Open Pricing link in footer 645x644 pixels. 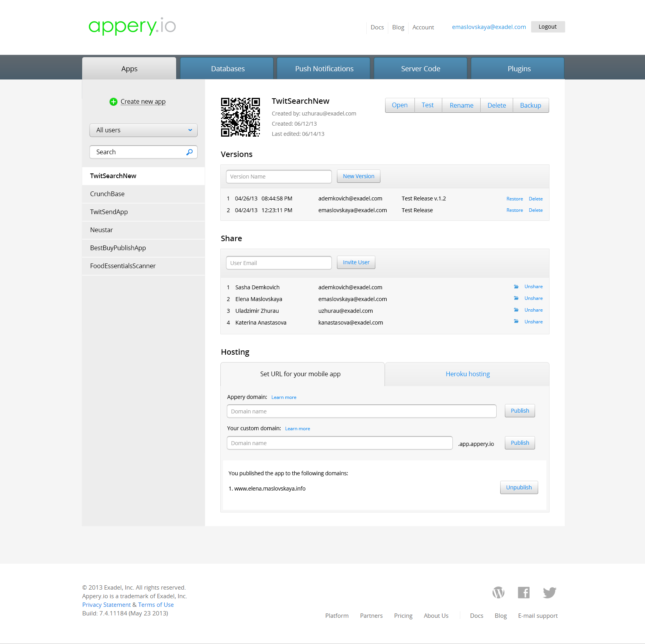403,616
